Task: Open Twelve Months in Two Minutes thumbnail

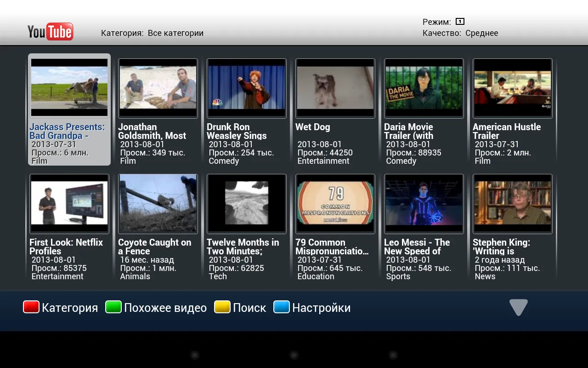Action: point(247,203)
